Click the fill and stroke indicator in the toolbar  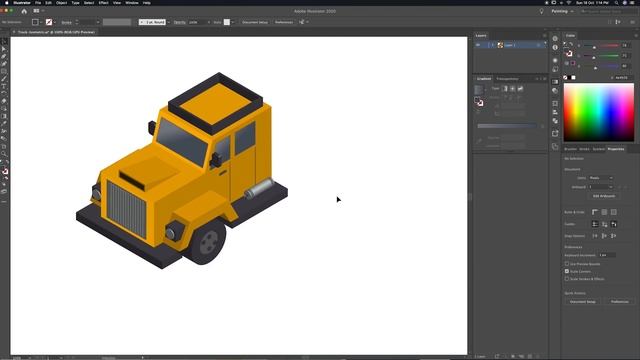click(4, 172)
